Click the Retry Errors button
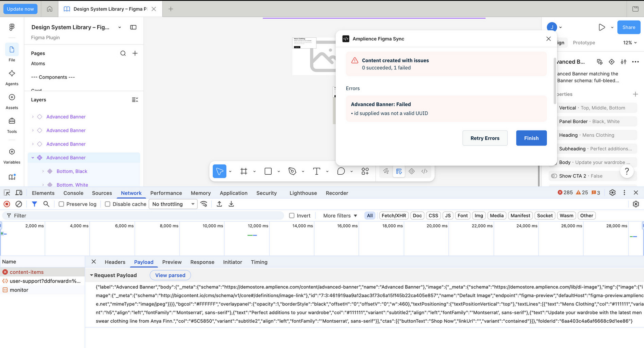The image size is (644, 348). click(x=485, y=138)
